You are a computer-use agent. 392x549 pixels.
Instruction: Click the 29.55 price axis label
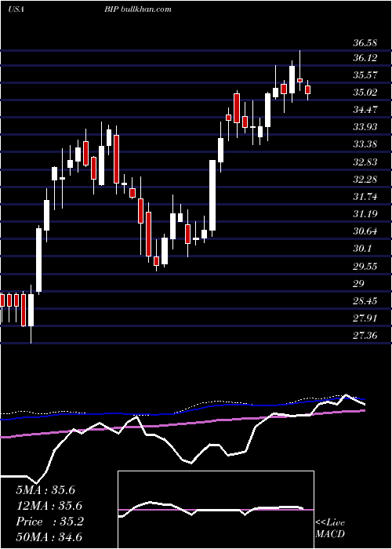[x=365, y=267]
